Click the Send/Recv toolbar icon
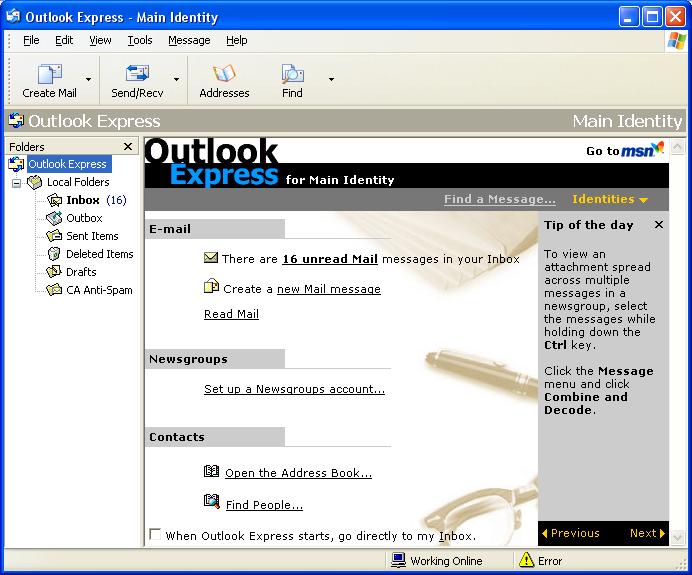Screen dimensions: 692x575 tap(137, 73)
